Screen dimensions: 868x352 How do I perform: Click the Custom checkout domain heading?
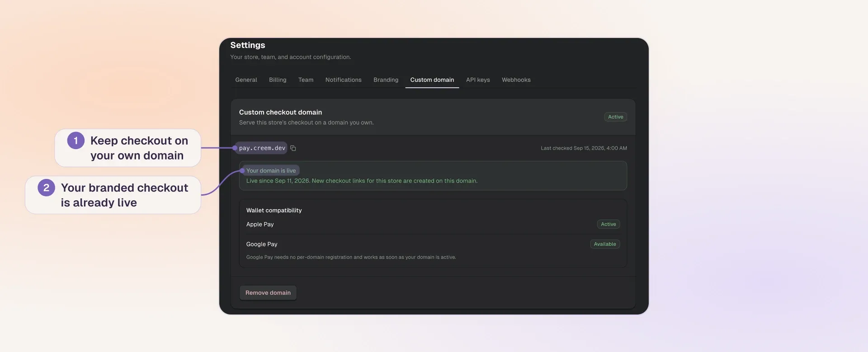280,113
